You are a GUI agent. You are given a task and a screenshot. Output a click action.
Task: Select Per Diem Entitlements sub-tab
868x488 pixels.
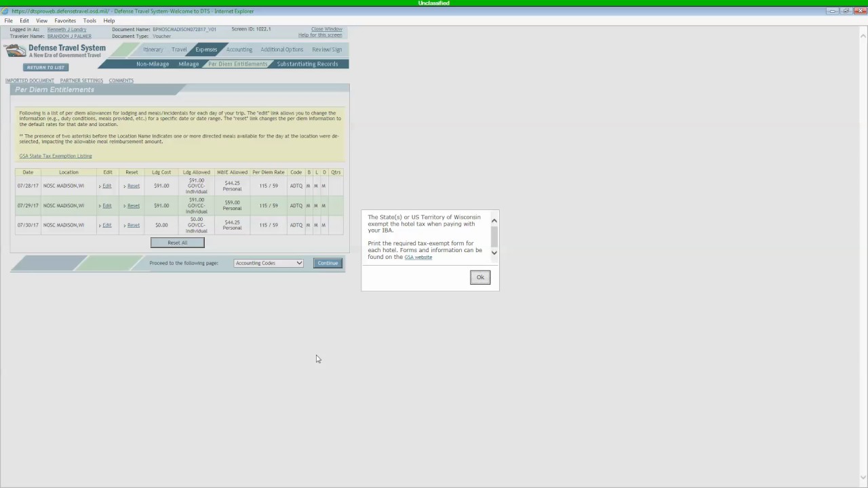[x=238, y=64]
